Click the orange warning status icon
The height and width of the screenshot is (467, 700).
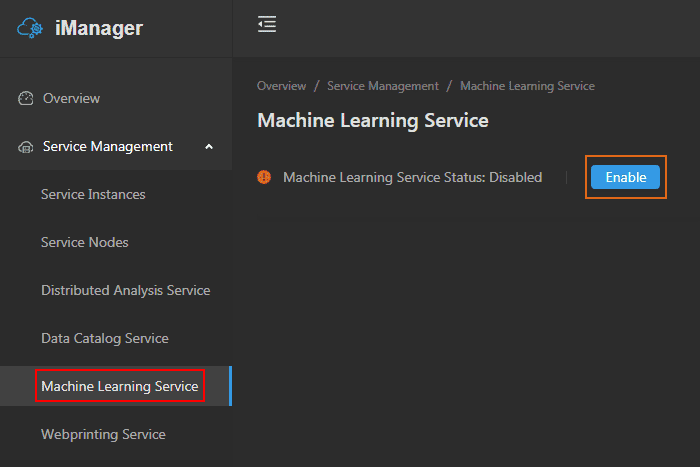(x=264, y=177)
